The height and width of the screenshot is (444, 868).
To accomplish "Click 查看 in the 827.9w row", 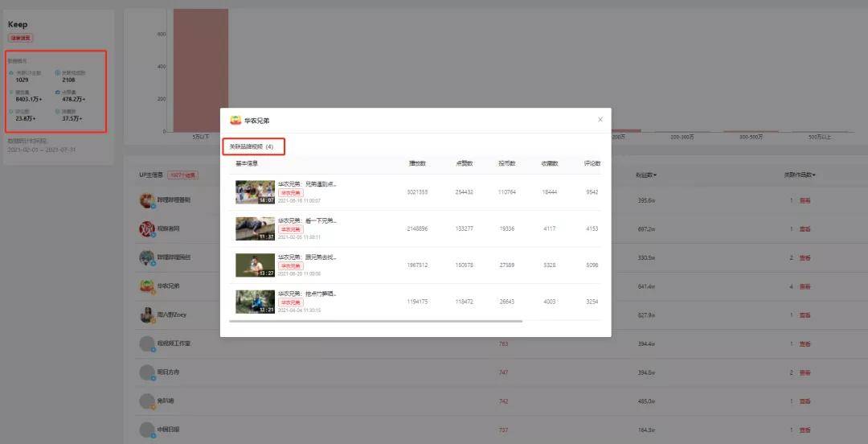I will pos(805,314).
